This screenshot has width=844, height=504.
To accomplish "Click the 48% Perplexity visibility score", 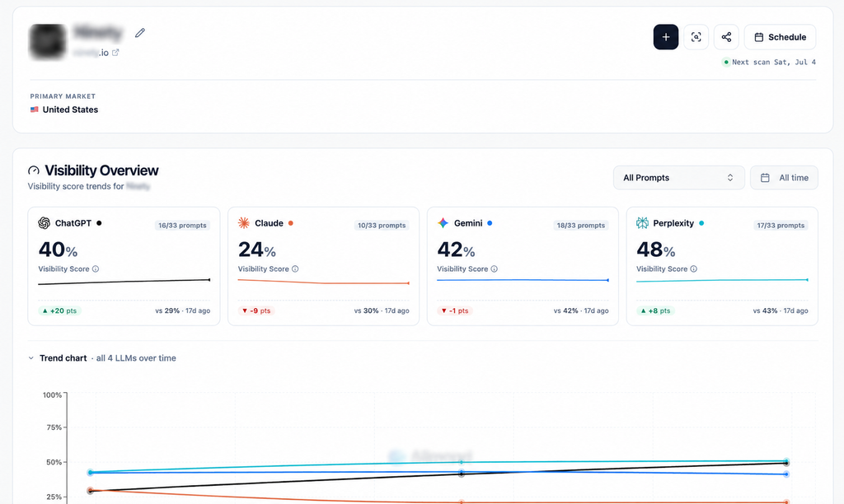I will (x=656, y=250).
